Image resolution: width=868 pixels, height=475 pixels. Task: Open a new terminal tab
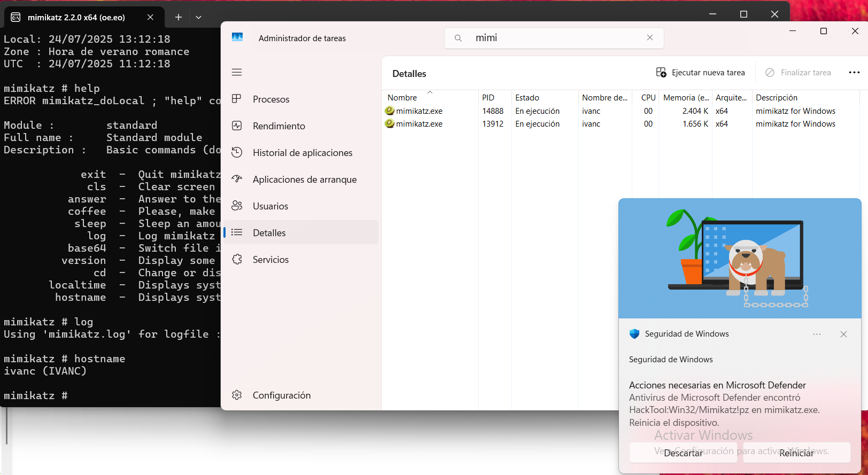[x=179, y=17]
